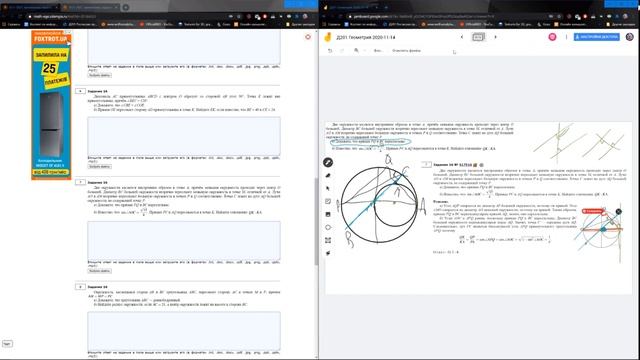
Task: Select the Eraser tool in Jamboard
Action: (328, 176)
